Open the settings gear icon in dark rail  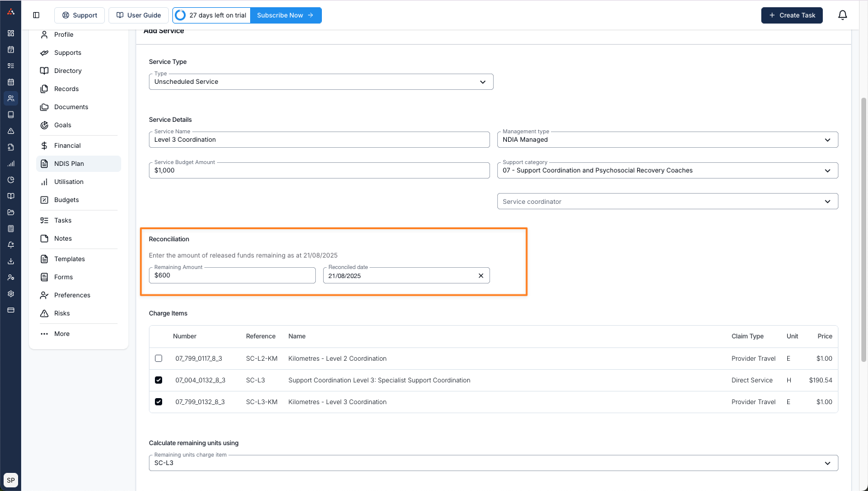11,294
